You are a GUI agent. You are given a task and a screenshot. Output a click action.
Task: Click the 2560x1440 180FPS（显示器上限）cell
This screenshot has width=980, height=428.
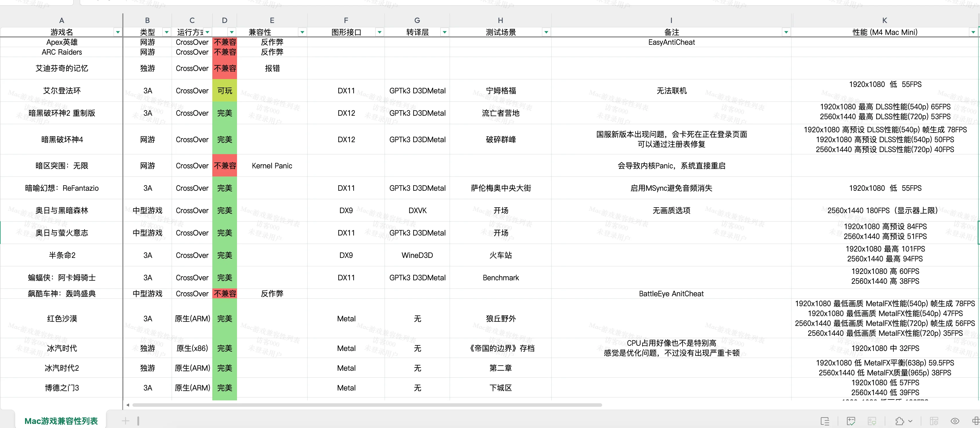(884, 211)
